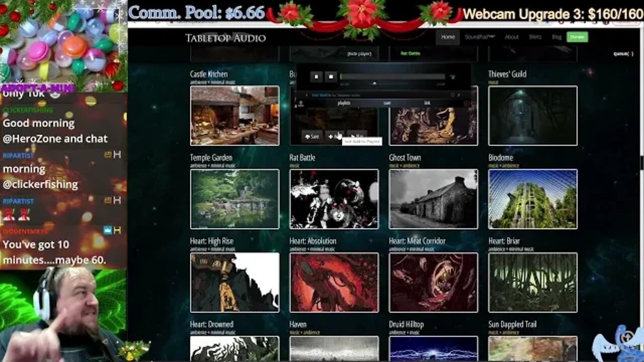
Task: Open the Heart: Absolution thumbnail
Action: pos(334,283)
